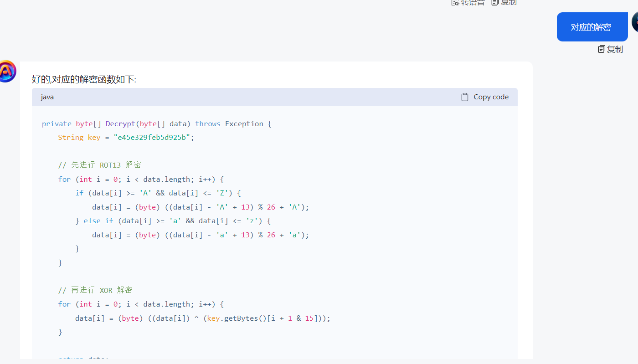Click the user message bubble 对应的解密

pos(592,27)
